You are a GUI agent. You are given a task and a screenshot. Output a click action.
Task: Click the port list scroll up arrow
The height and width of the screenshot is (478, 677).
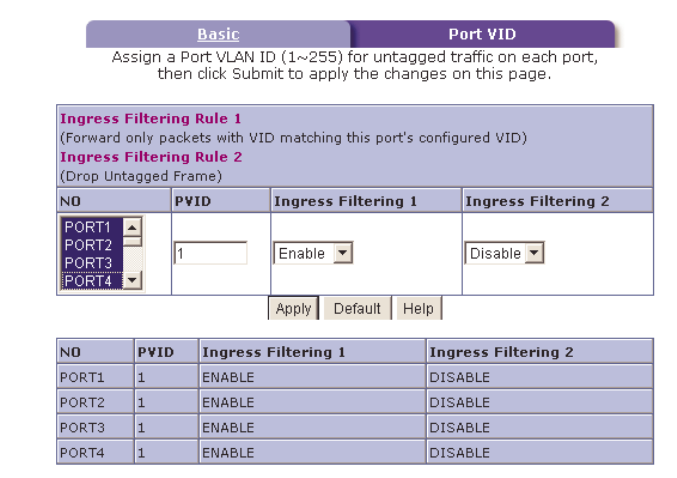pyautogui.click(x=132, y=228)
